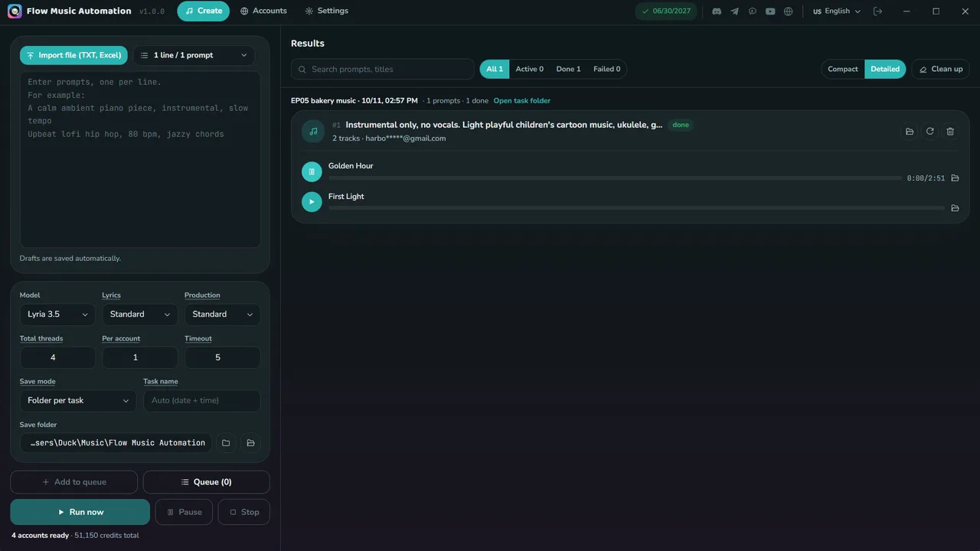Screen dimensions: 980x551
Task: Click the v1.0.0 version label
Action: pos(152,11)
